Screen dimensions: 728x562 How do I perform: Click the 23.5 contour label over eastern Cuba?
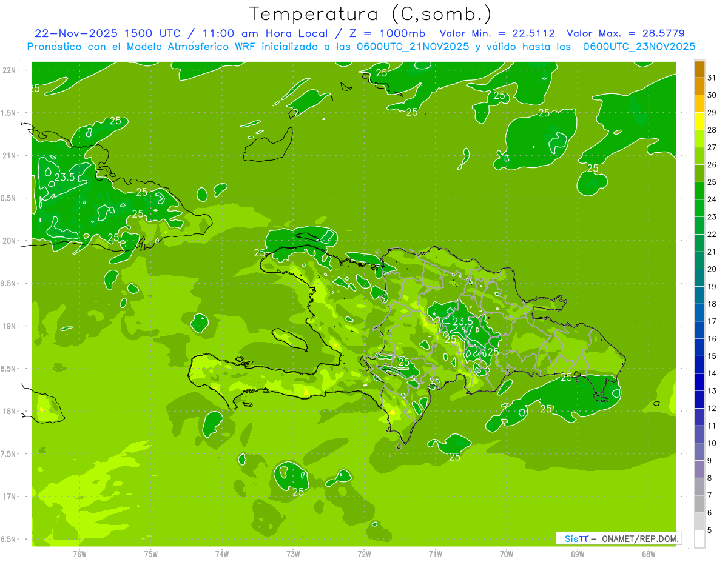[x=64, y=178]
